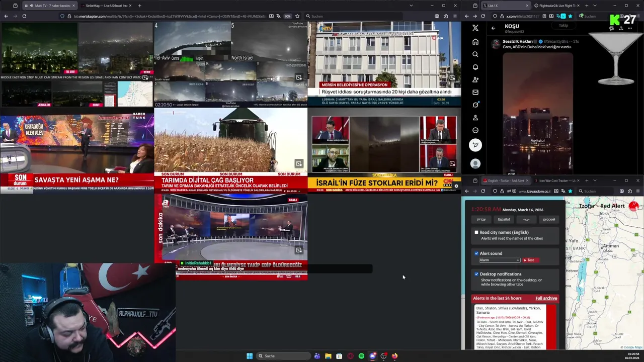Open tab list dropdown in Tzofar window
Image resolution: width=644 pixels, height=362 pixels.
[595, 180]
